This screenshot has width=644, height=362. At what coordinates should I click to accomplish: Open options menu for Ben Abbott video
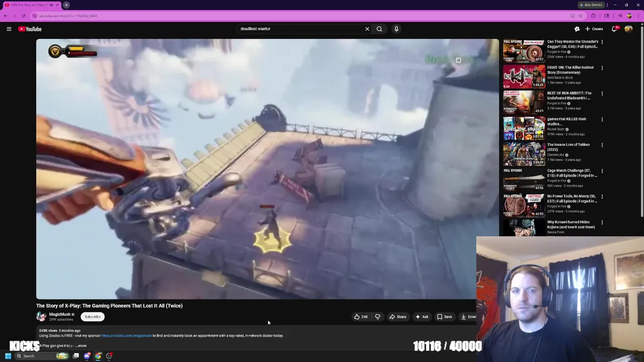pyautogui.click(x=602, y=94)
